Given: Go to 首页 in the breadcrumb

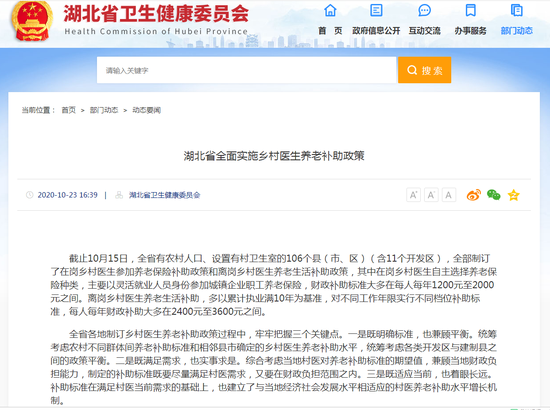Looking at the screenshot, I should coord(68,110).
